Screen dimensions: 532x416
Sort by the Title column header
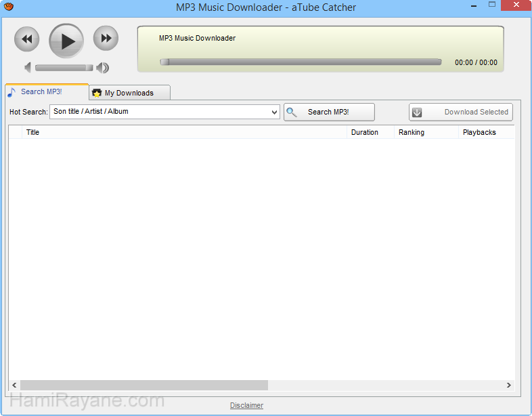coord(184,132)
